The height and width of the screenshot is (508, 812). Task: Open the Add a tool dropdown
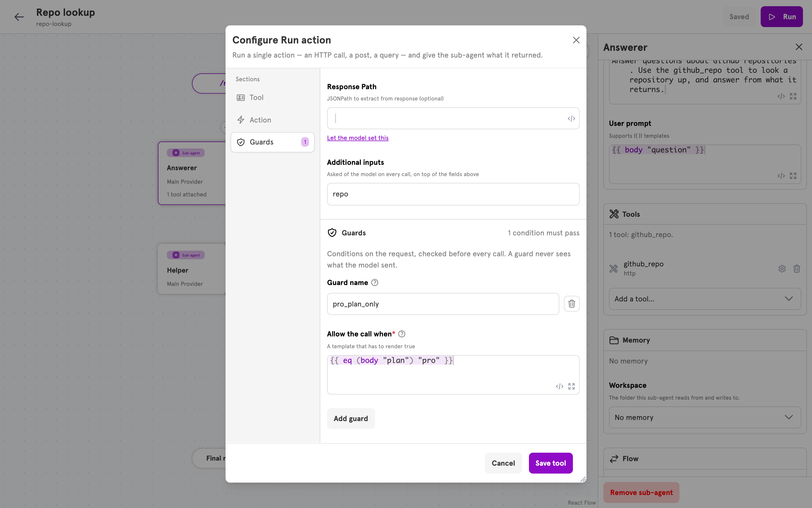pyautogui.click(x=705, y=299)
